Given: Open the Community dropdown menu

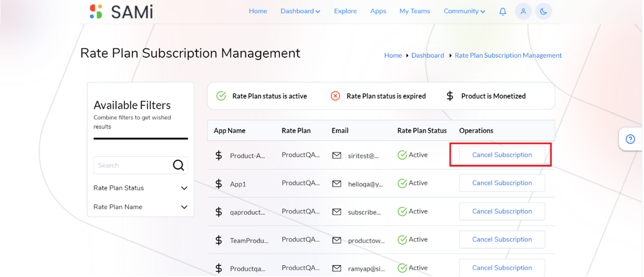Looking at the screenshot, I should tap(464, 11).
